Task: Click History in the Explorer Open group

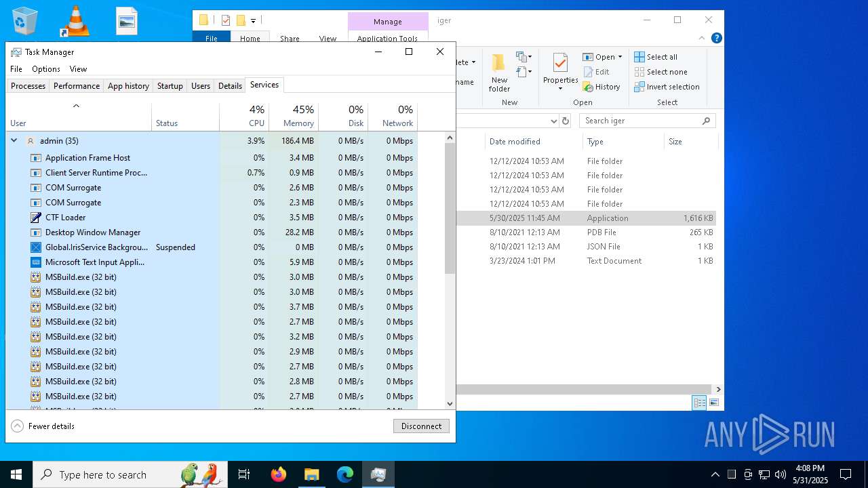Action: pos(601,87)
